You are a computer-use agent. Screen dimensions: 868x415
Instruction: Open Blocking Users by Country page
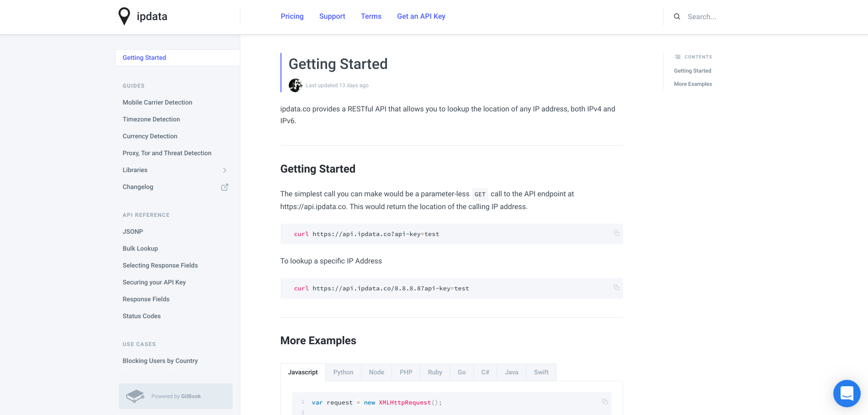pos(160,361)
